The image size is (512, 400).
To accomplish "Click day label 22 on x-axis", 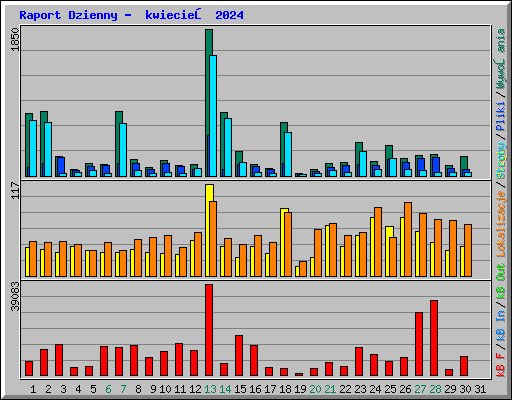I will click(x=345, y=389).
